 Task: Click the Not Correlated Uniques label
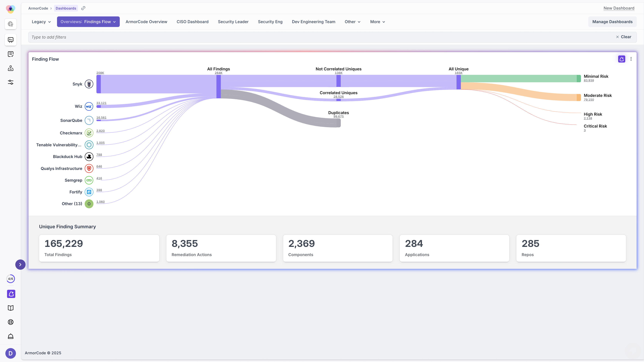338,69
